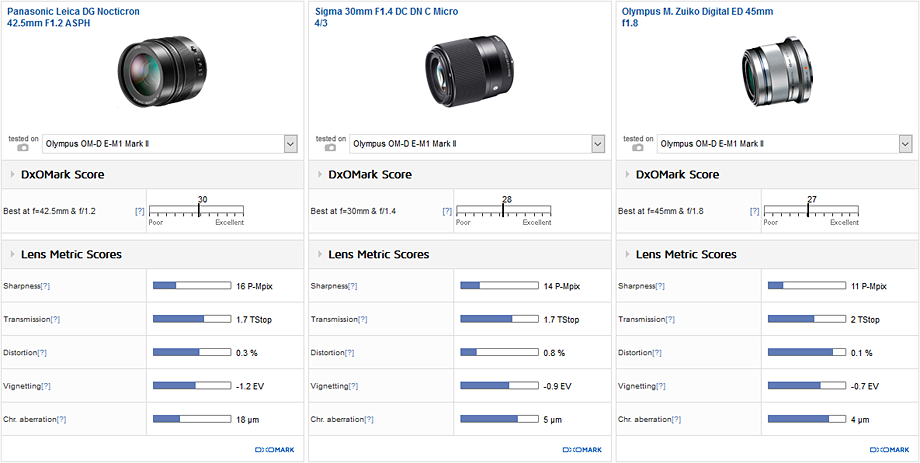Click Sigma distortion bar at 0.8 %

pos(499,353)
